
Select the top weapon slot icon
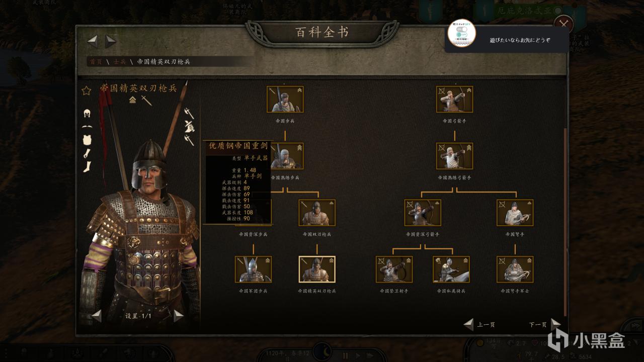tap(189, 113)
